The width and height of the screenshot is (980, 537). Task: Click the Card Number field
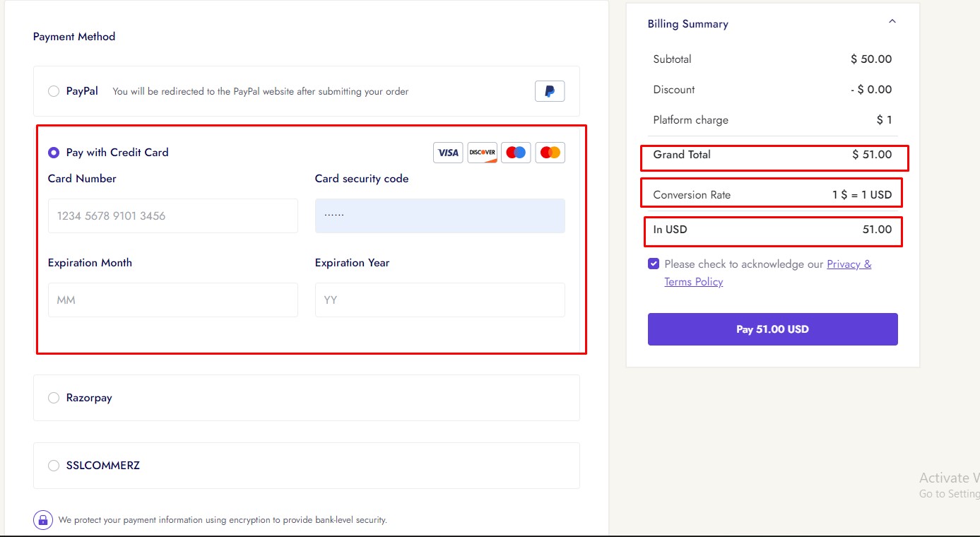172,216
